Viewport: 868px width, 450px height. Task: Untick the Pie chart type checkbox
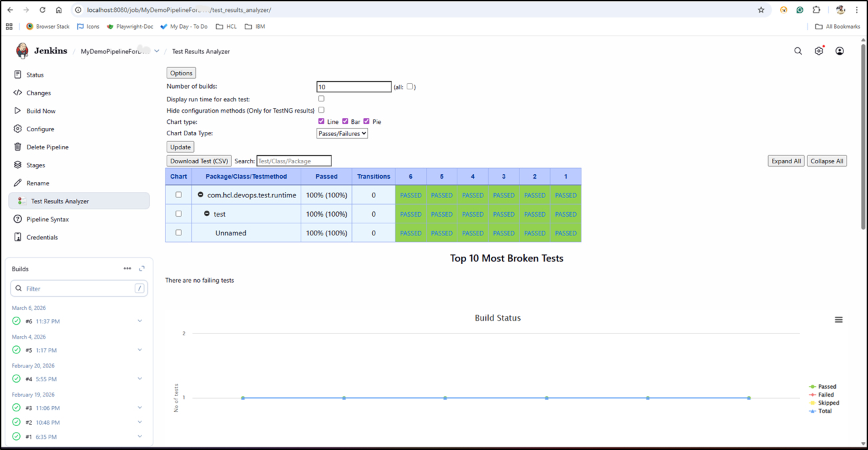tap(367, 121)
